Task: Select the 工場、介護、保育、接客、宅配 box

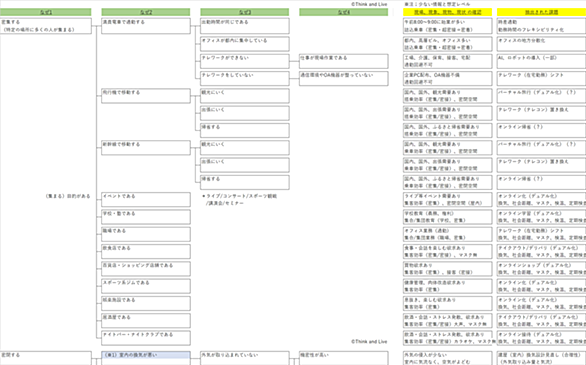Action: point(447,61)
